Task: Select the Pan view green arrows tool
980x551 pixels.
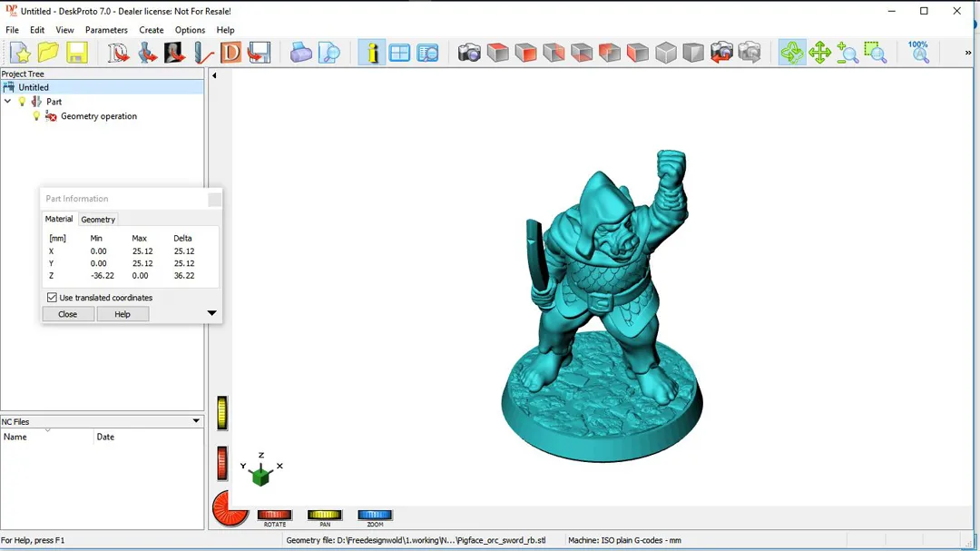Action: tap(820, 54)
